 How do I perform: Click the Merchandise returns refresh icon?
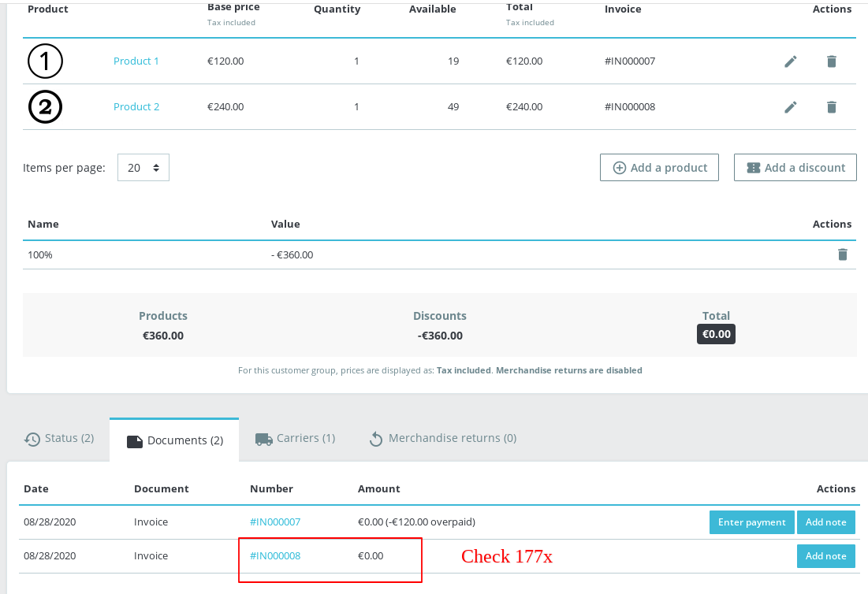(376, 439)
